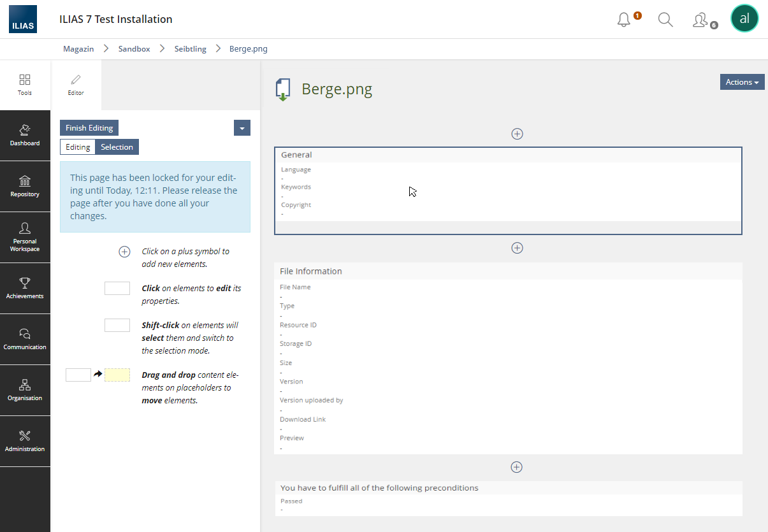Open the Dashboard sidebar item
The width and height of the screenshot is (768, 532).
[x=25, y=135]
